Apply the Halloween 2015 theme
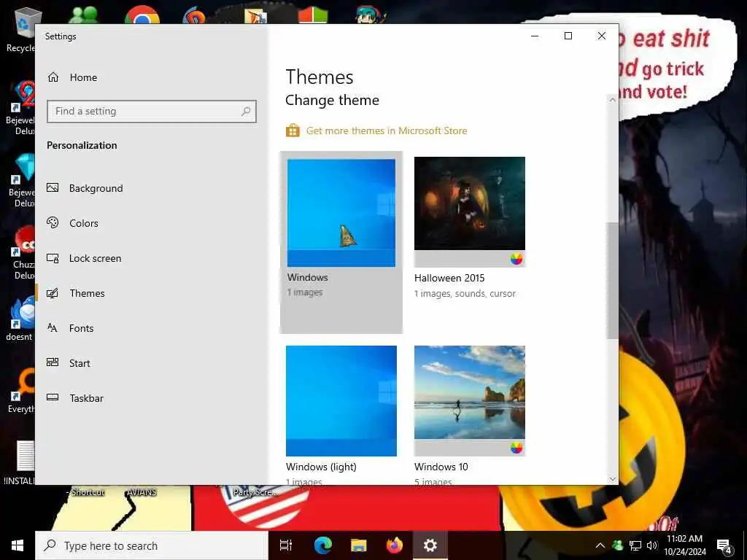Image resolution: width=747 pixels, height=560 pixels. (470, 227)
